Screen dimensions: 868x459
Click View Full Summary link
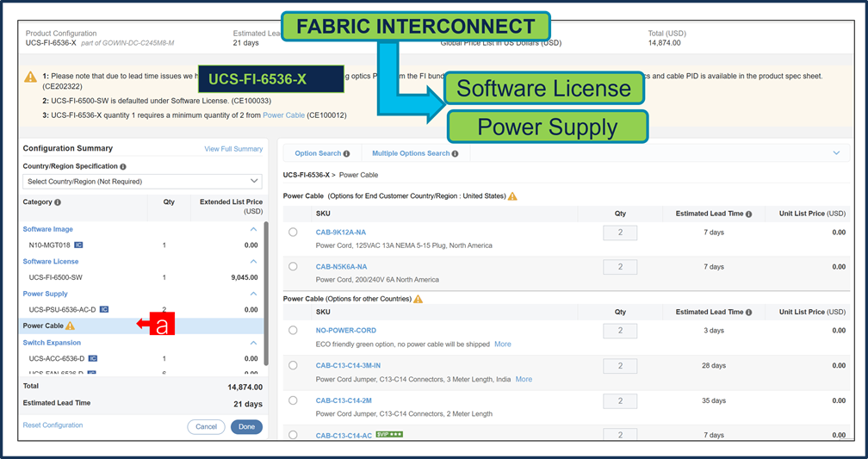233,149
